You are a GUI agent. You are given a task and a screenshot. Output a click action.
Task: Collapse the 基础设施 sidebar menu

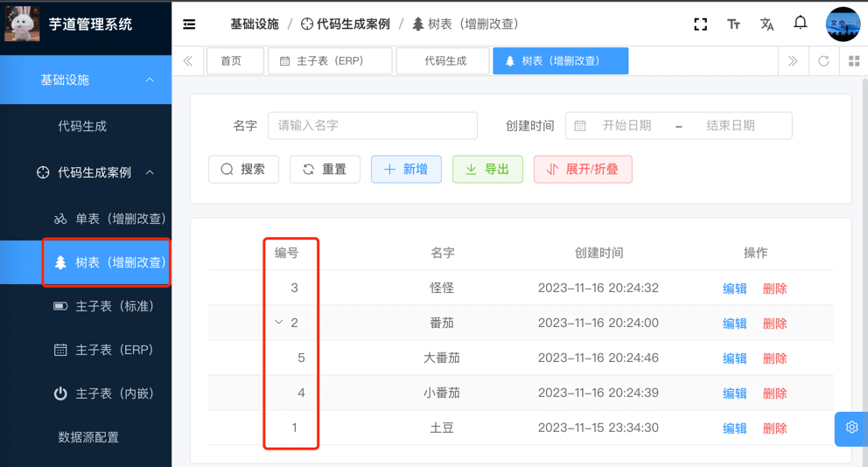click(x=150, y=80)
